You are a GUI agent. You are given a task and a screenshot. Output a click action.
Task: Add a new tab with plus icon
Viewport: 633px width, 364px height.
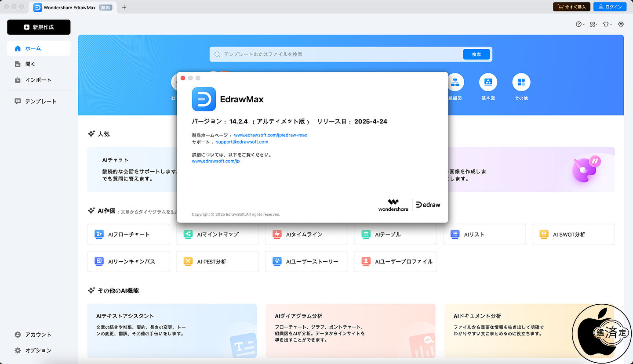[124, 7]
